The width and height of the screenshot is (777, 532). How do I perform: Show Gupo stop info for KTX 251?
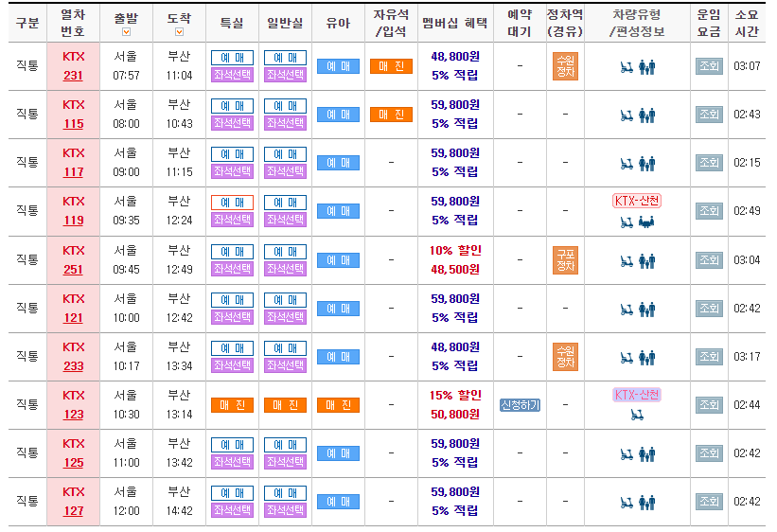(565, 260)
